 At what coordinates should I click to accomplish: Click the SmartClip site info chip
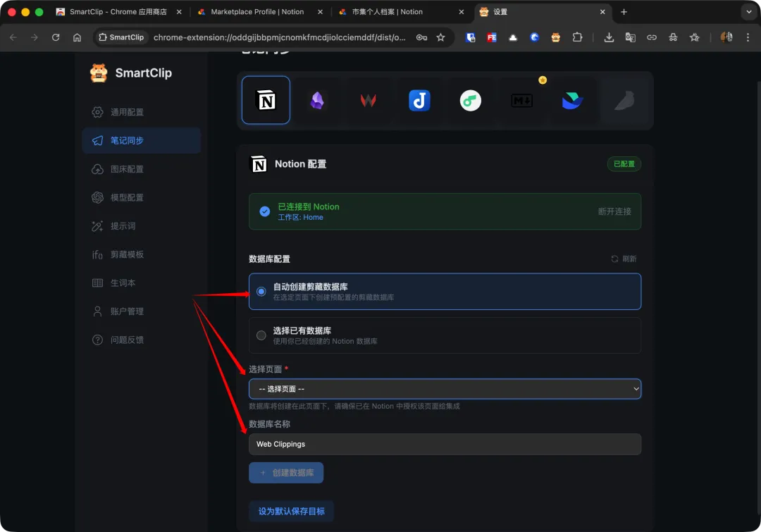[x=121, y=37]
